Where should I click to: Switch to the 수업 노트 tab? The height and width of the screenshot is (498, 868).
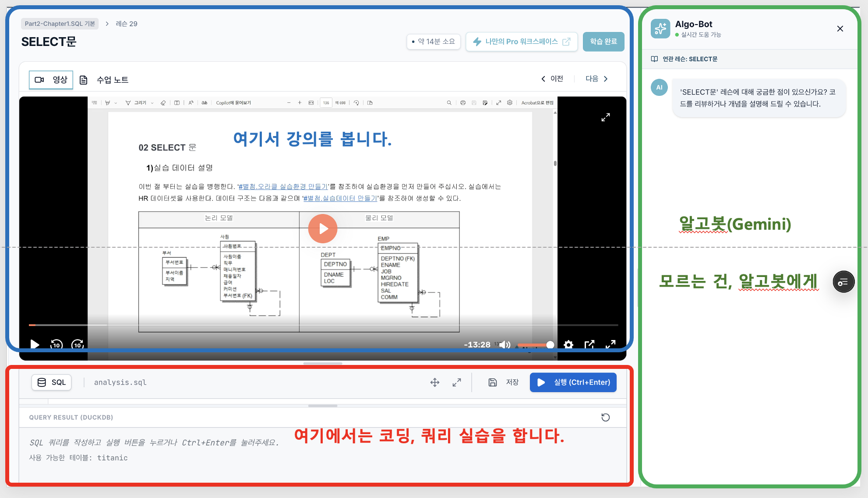(104, 80)
